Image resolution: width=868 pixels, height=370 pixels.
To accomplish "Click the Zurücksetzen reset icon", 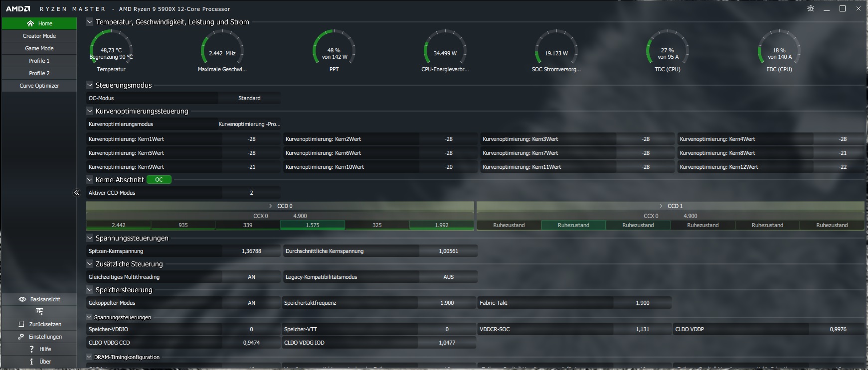I will click(21, 324).
